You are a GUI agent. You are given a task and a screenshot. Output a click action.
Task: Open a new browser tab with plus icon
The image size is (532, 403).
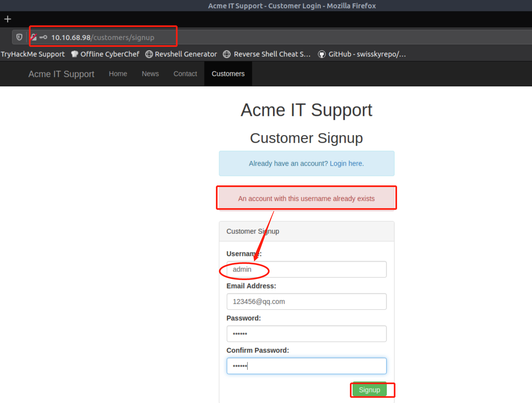8,19
